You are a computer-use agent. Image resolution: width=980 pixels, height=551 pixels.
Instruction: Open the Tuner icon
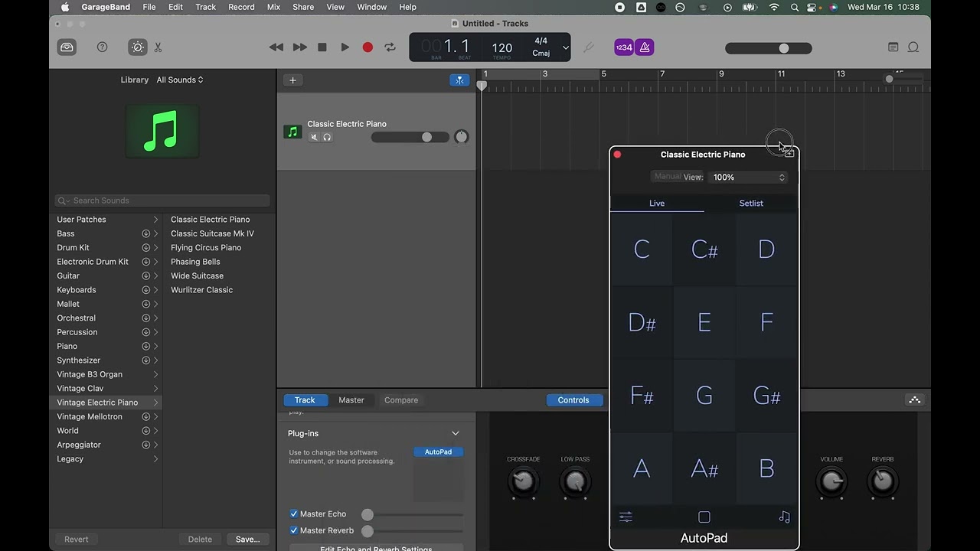[588, 47]
